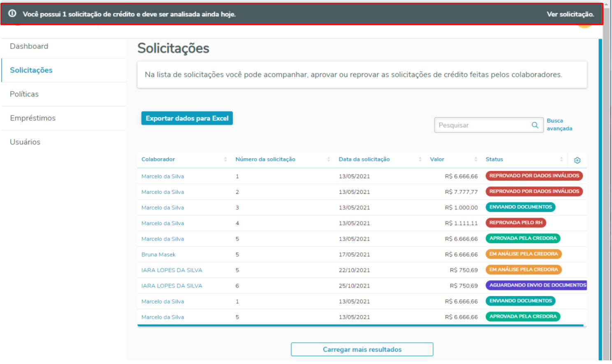Click the REPROVADA PELO RH status badge

(516, 223)
